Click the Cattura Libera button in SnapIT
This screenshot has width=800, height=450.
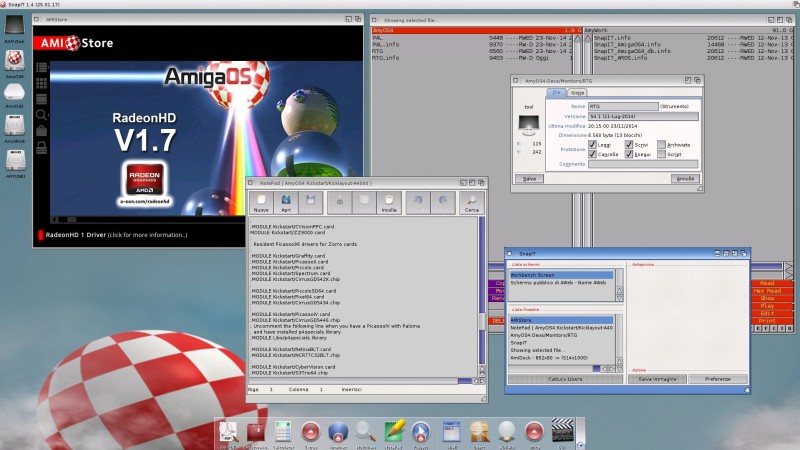(565, 379)
